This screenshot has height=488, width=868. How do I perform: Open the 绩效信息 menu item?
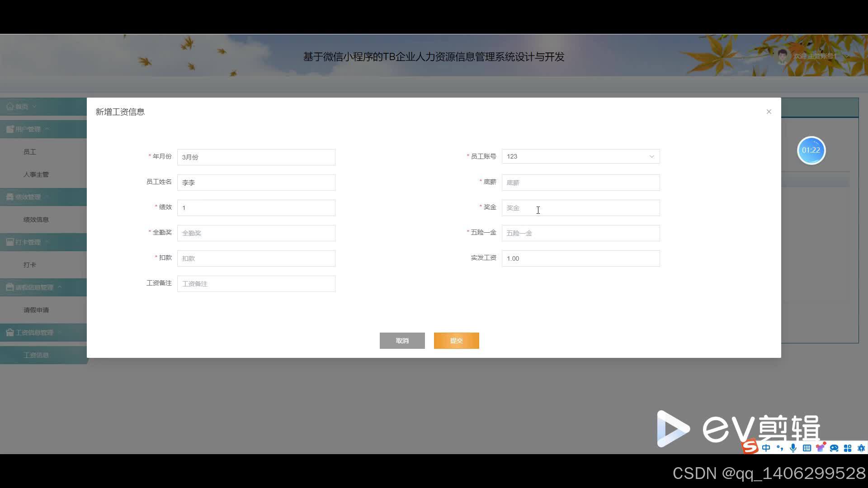coord(36,220)
